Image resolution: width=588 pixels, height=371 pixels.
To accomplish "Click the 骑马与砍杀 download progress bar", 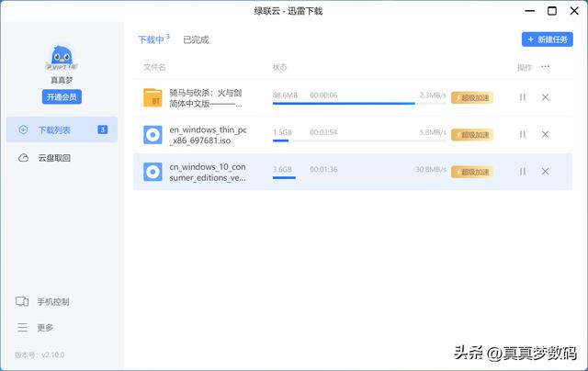I will 359,103.
